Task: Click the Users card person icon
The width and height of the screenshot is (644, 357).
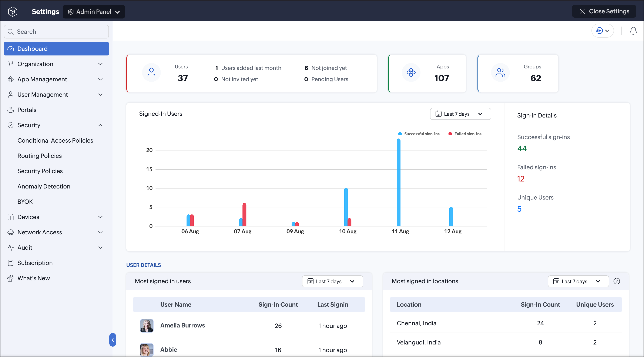Action: click(151, 73)
